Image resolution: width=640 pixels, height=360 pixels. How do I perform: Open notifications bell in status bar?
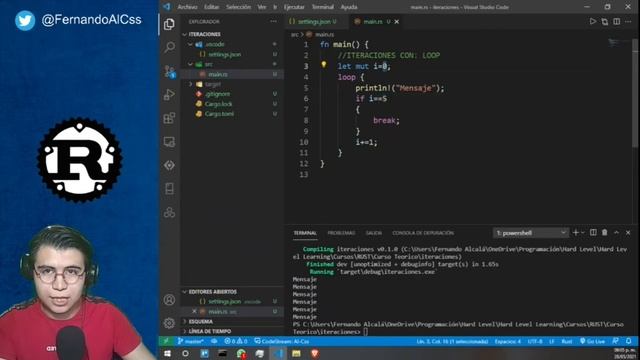(629, 341)
